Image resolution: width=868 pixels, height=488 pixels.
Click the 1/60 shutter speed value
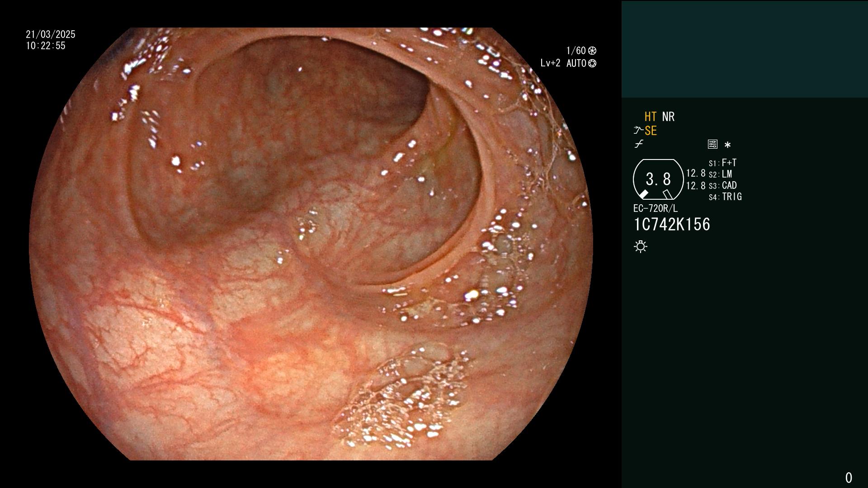pos(576,51)
